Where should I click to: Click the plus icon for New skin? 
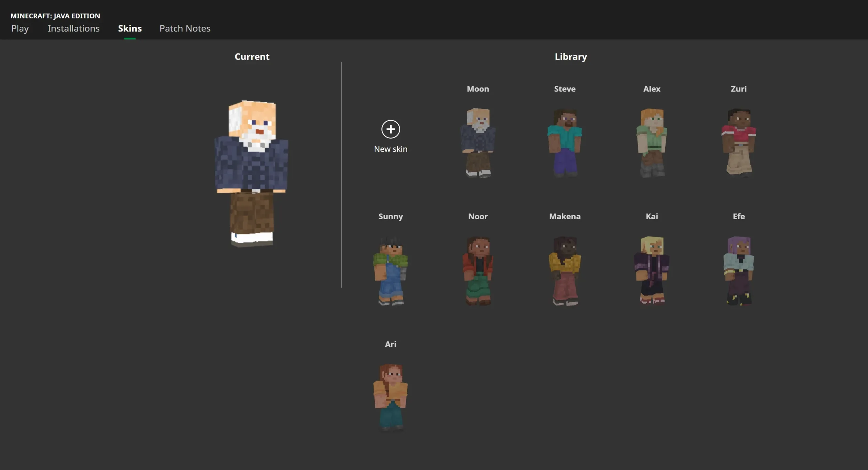(x=391, y=129)
